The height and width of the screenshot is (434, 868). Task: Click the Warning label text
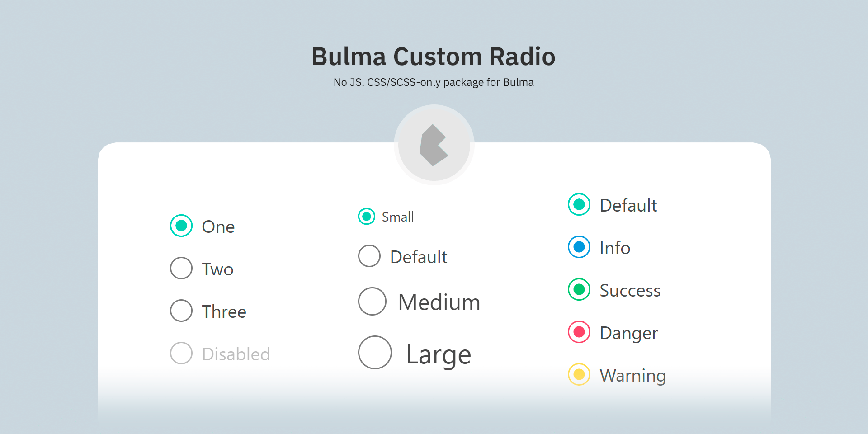pos(632,375)
